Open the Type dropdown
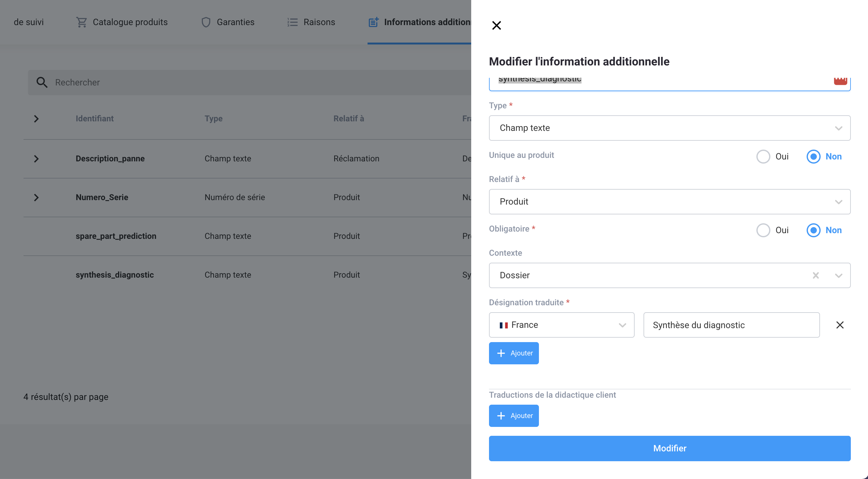 (669, 128)
